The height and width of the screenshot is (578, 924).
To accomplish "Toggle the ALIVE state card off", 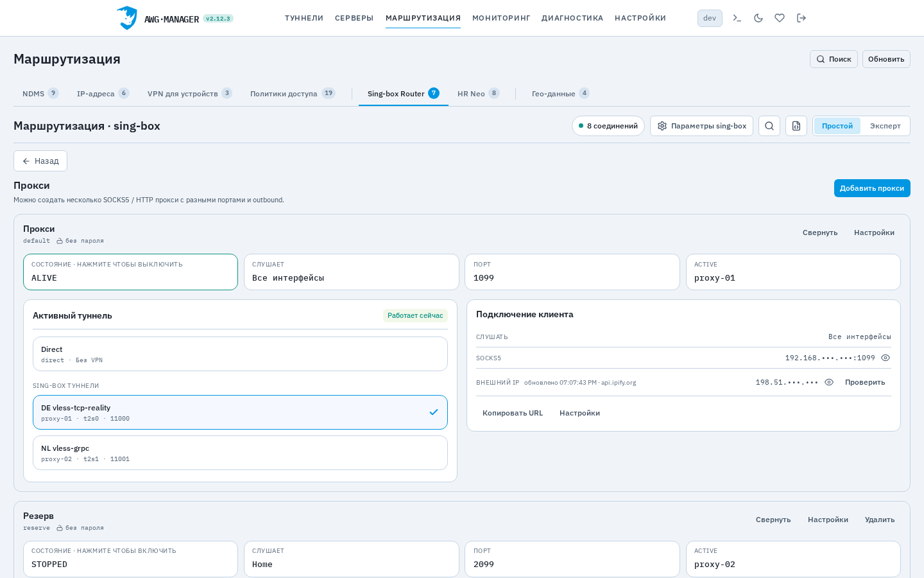I will (130, 272).
